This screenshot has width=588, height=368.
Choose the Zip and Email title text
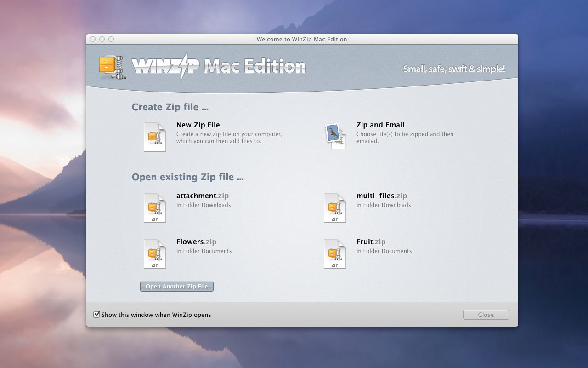[380, 125]
